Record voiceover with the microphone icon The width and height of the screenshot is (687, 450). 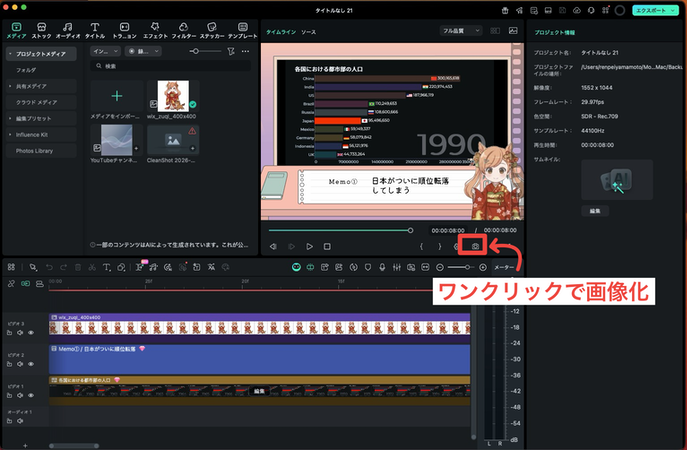(382, 267)
